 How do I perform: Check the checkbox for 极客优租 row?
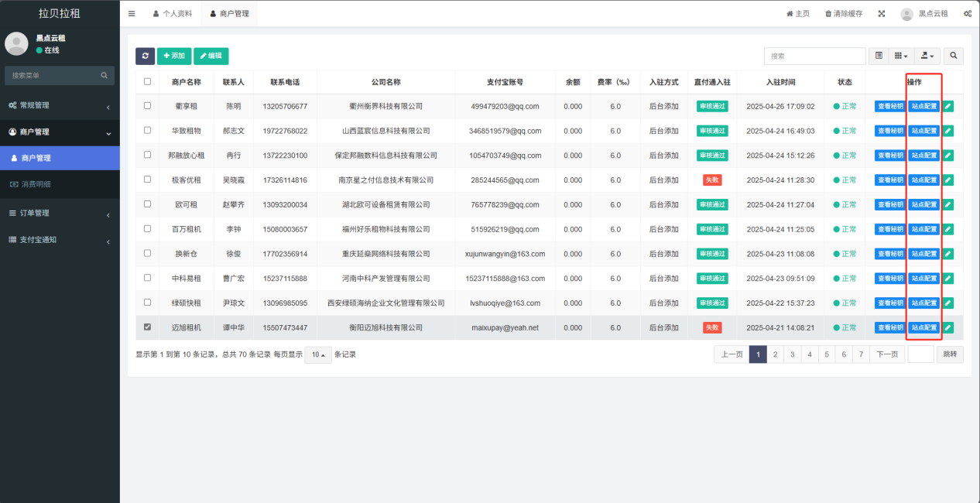[147, 180]
